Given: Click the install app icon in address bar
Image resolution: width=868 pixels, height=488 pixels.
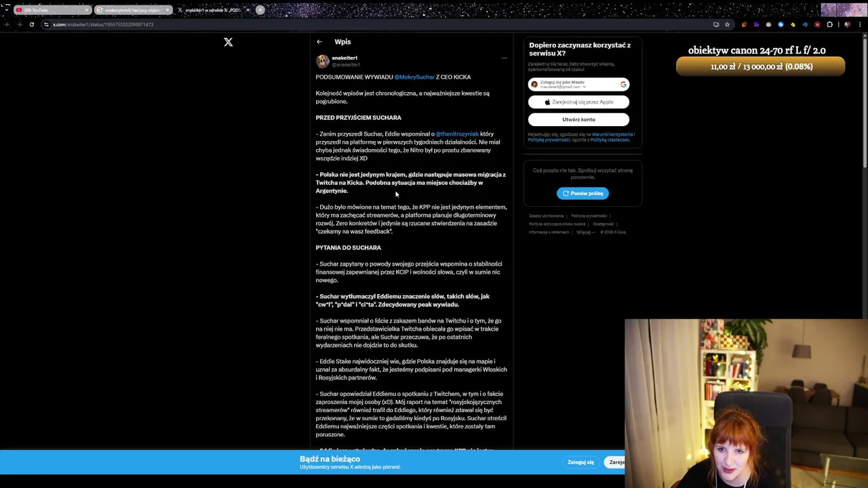Looking at the screenshot, I should click(716, 24).
